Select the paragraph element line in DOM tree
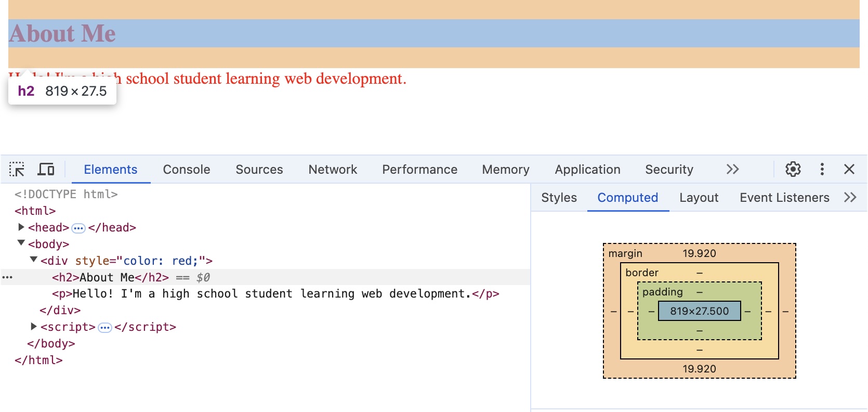 (275, 294)
